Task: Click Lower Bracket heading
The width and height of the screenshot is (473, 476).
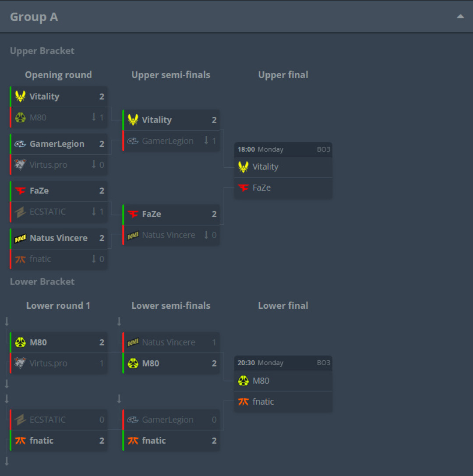Action: 42,282
